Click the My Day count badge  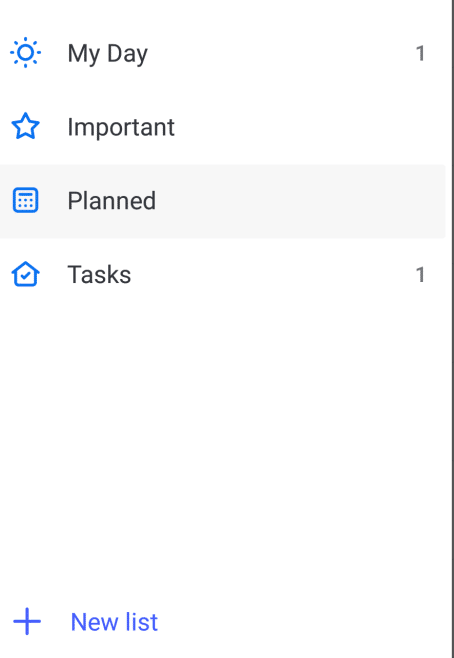click(420, 53)
